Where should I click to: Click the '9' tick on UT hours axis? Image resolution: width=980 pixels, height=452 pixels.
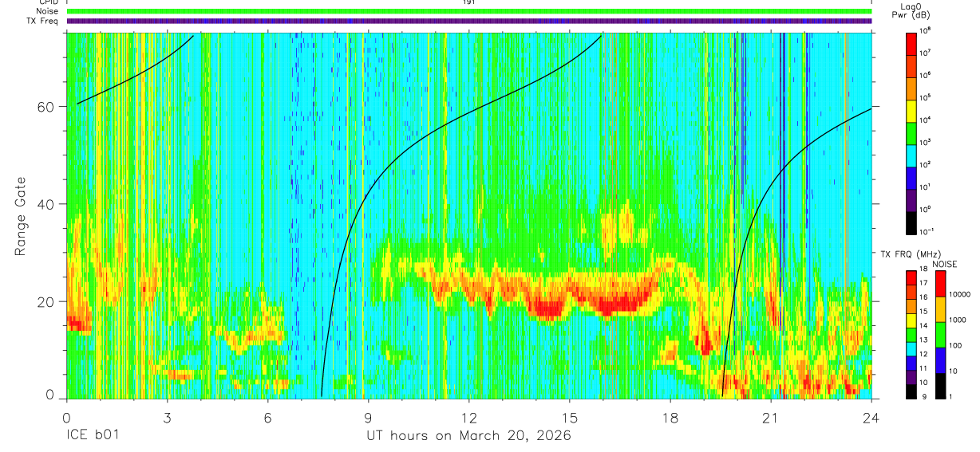[x=369, y=417]
